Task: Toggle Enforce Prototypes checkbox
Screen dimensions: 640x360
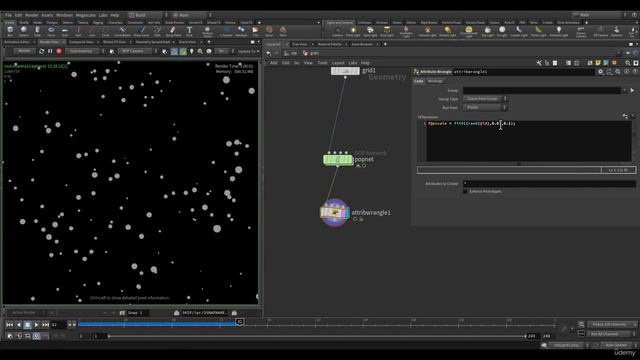Action: 465,191
